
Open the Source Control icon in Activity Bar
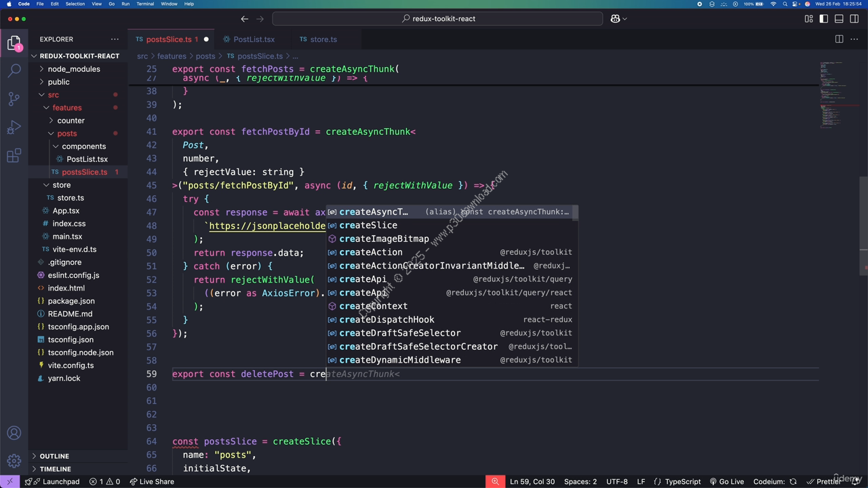point(14,99)
